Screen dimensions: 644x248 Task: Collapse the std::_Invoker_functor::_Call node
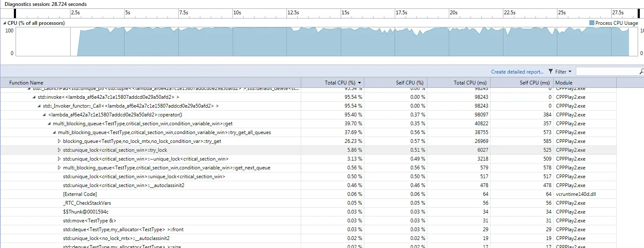pyautogui.click(x=39, y=106)
